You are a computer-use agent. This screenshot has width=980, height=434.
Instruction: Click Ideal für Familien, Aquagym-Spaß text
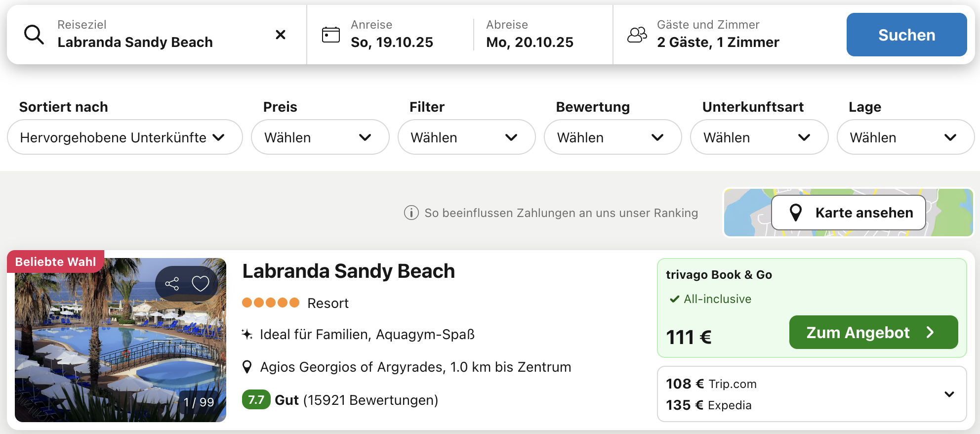pos(367,335)
